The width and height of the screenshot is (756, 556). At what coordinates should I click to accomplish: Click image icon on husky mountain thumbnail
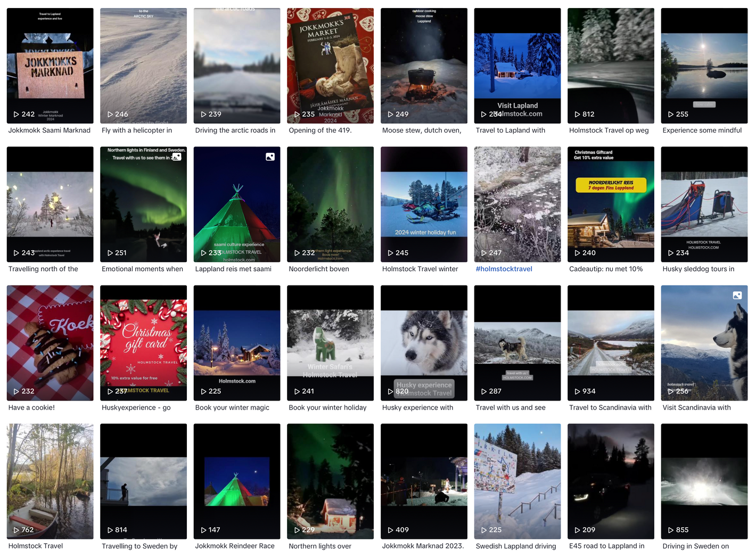[737, 295]
